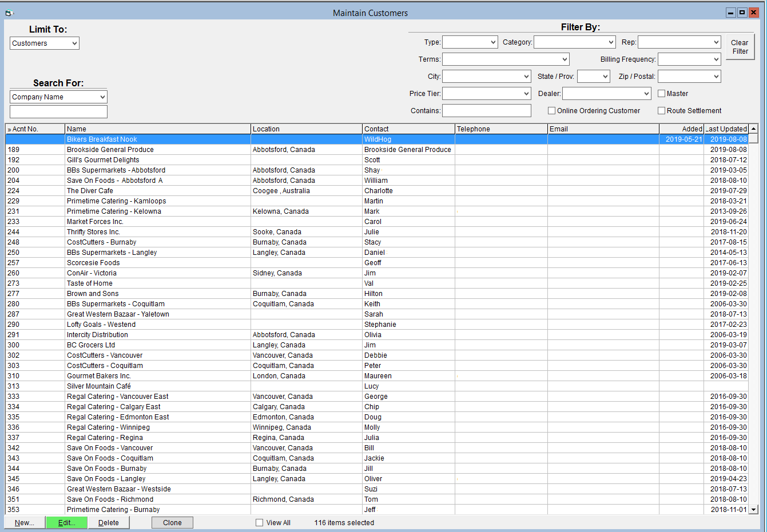
Task: Toggle the Route Settlement checkbox
Action: point(661,111)
